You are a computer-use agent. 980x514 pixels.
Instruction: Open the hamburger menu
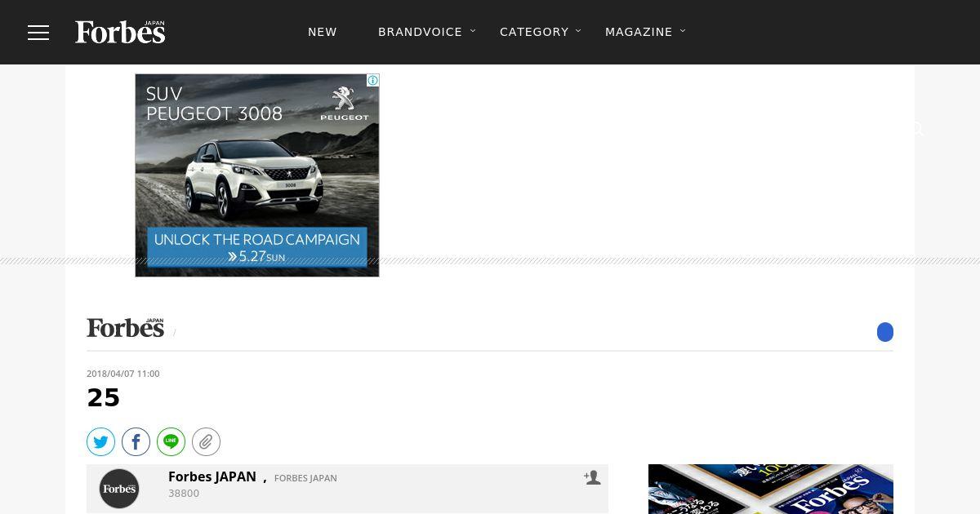(x=38, y=32)
